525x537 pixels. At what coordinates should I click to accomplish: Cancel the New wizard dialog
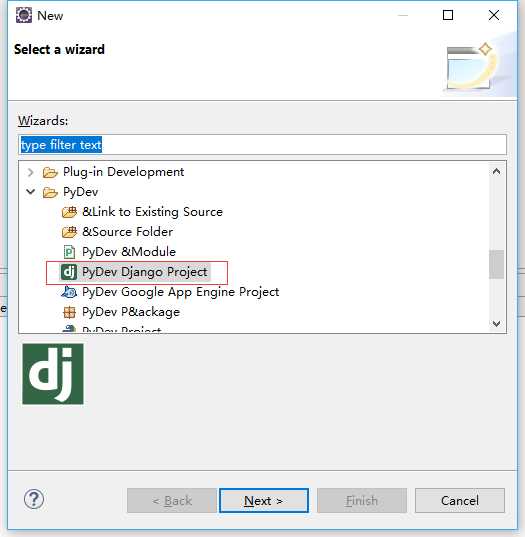(x=460, y=501)
